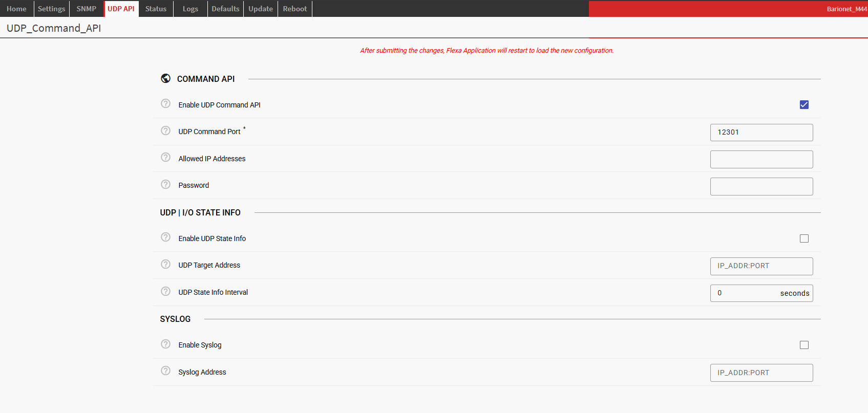Switch to the SNMP tab

coord(87,9)
